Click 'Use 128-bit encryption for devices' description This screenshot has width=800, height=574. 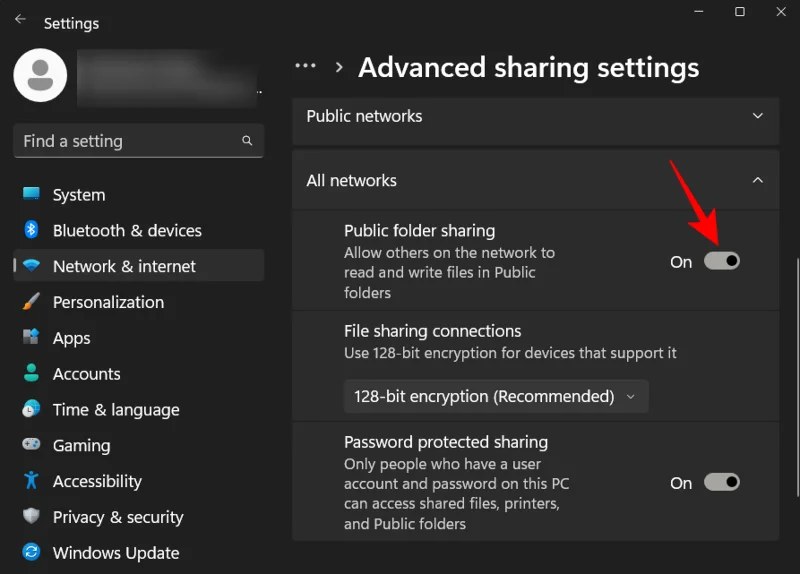pos(510,353)
